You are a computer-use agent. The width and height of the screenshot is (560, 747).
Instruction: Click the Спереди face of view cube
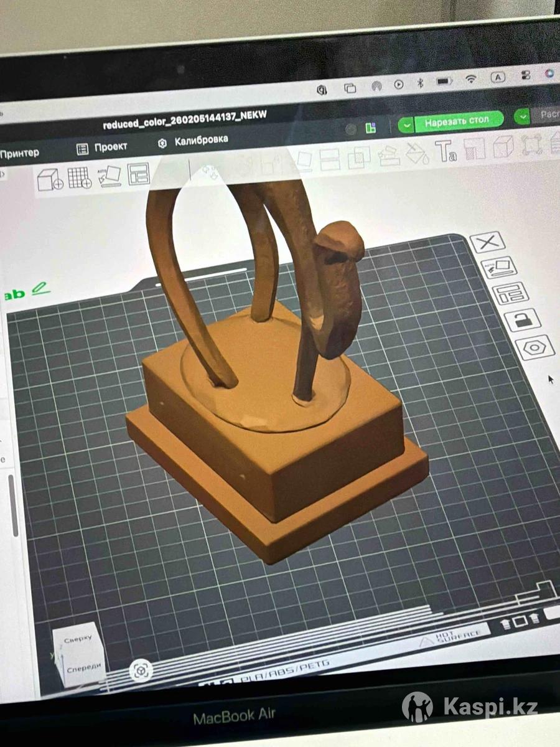click(84, 667)
